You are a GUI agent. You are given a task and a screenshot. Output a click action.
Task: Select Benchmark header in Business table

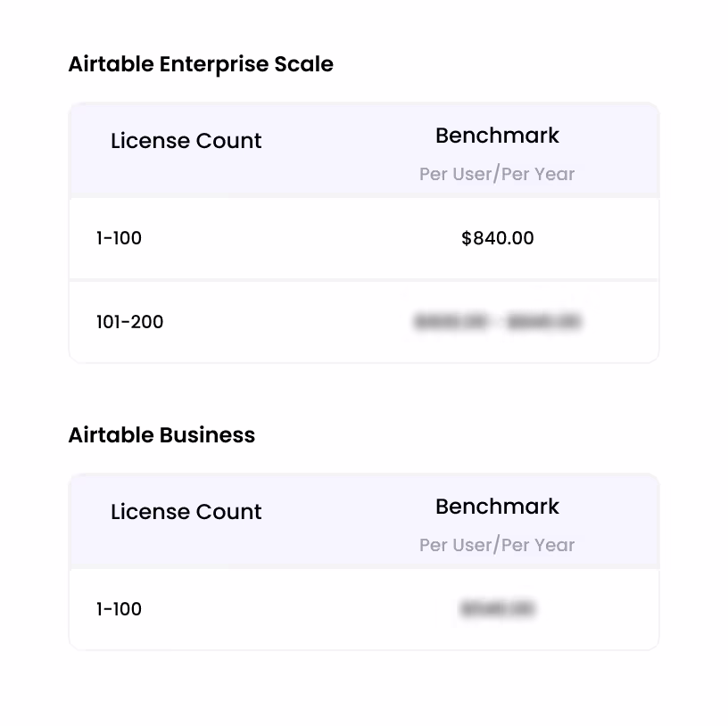pos(497,507)
